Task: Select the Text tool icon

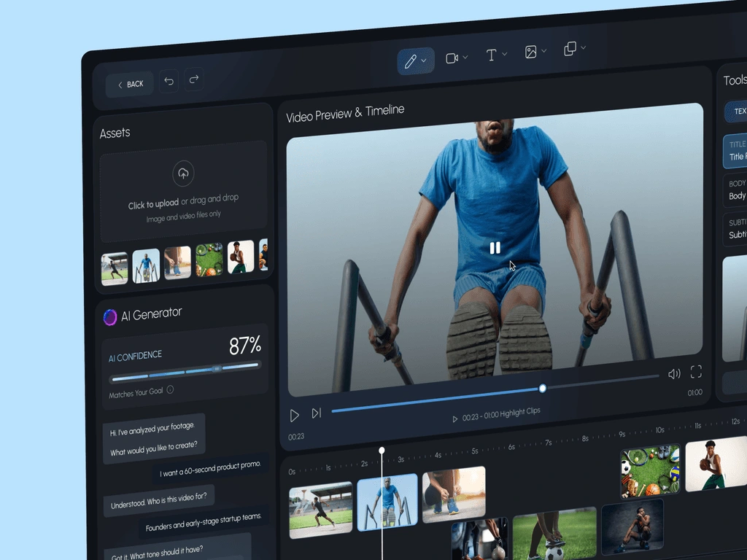Action: pos(491,55)
